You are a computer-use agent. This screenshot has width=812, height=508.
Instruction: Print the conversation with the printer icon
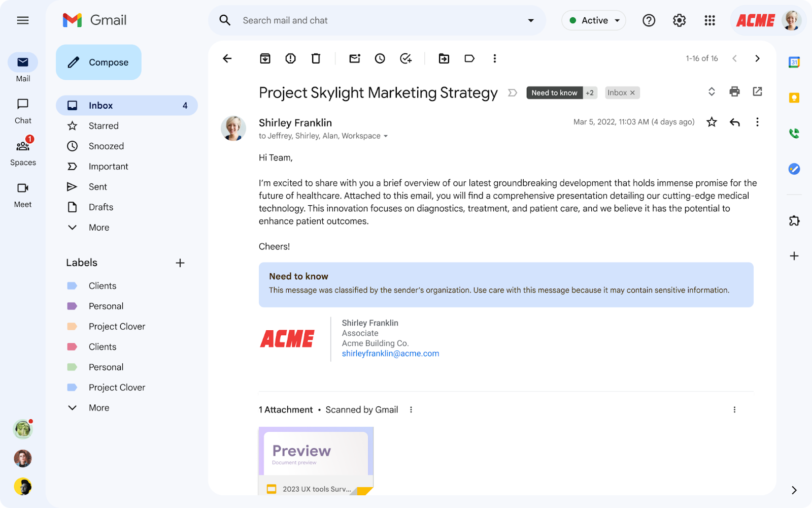click(x=734, y=91)
